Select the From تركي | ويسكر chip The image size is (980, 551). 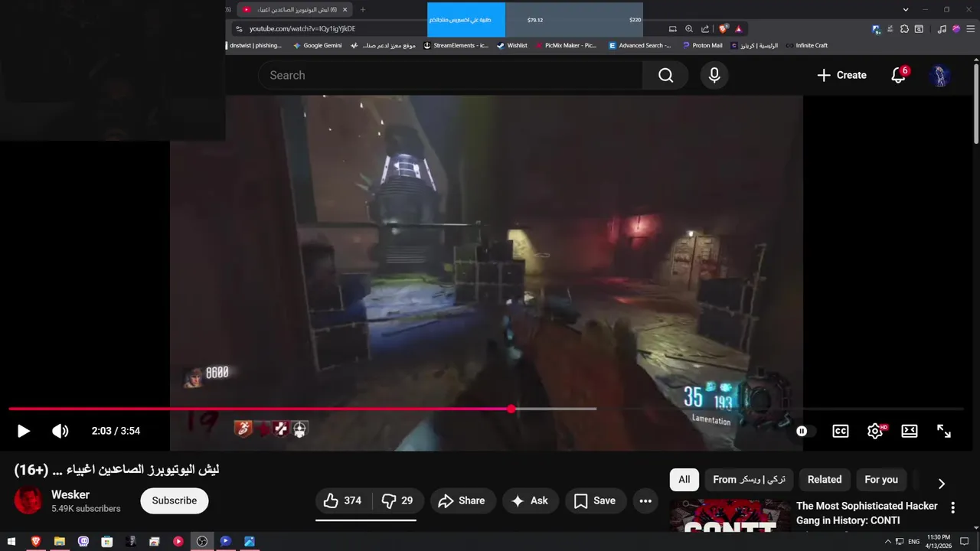pyautogui.click(x=749, y=480)
